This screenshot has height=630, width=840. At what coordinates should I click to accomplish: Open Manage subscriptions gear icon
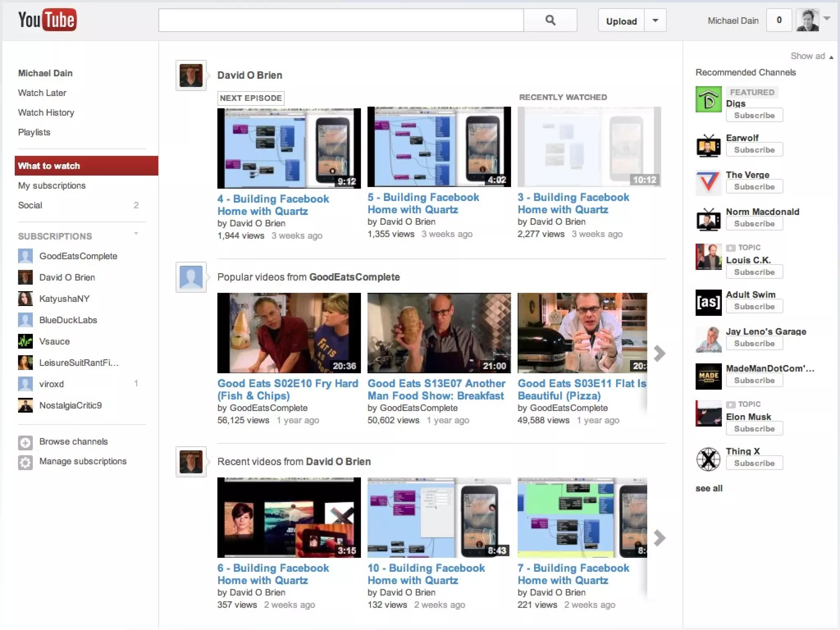pyautogui.click(x=25, y=462)
